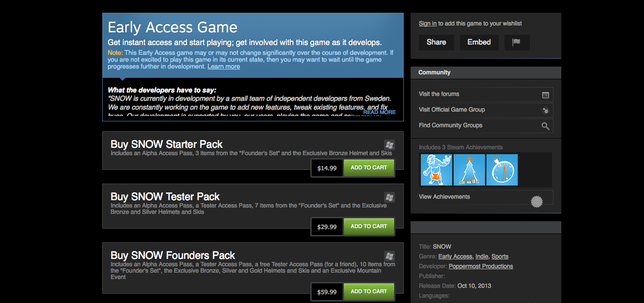644x303 pixels.
Task: Add SNOW Starter Pack to cart
Action: tap(369, 167)
